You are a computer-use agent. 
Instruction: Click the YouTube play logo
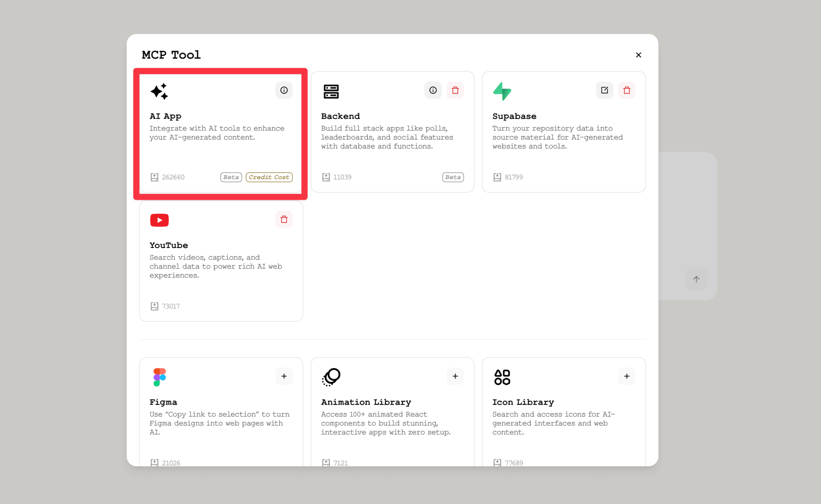(159, 220)
